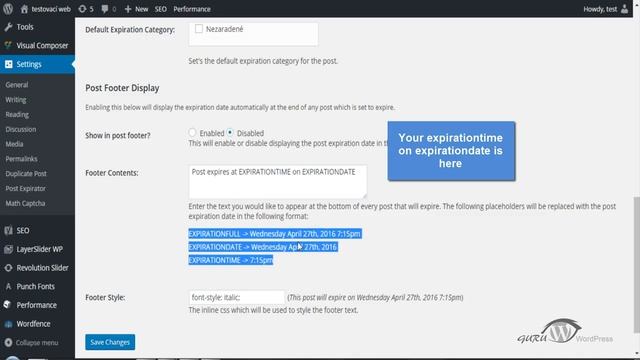Click the Wordfence sidebar icon
Viewport: 640px width, 360px height.
click(8, 324)
